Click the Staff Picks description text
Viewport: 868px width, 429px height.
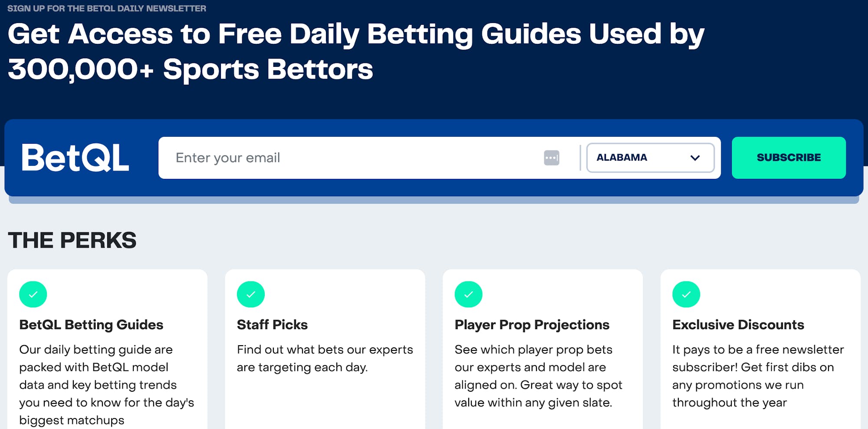[325, 358]
